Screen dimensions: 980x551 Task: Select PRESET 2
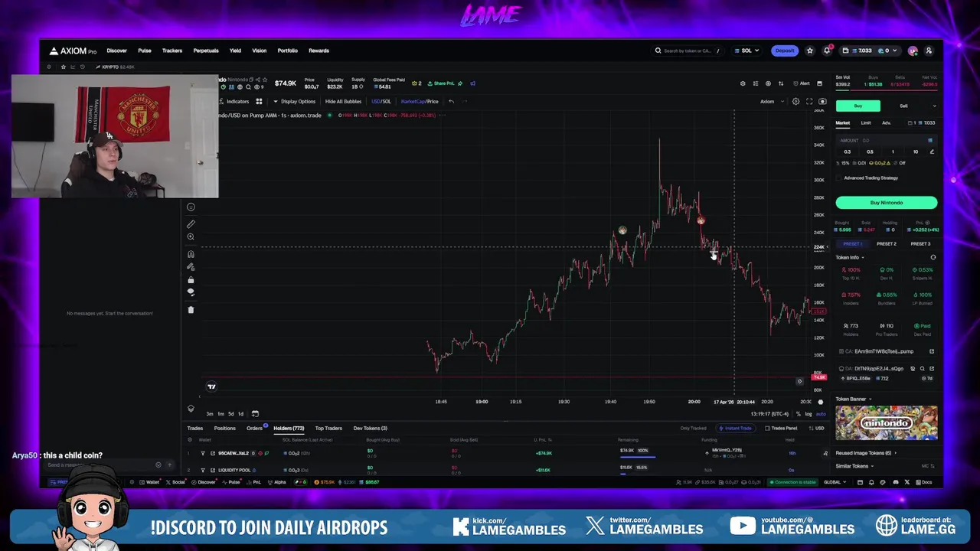click(x=887, y=244)
